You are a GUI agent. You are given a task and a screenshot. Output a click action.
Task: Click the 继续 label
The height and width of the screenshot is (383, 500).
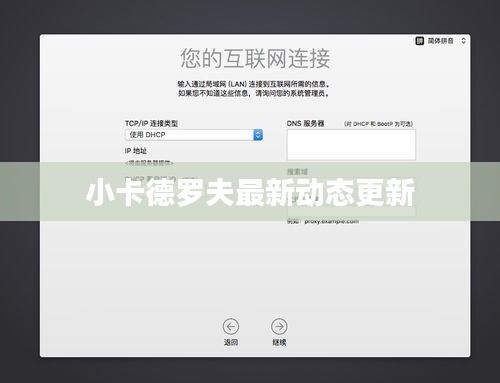pyautogui.click(x=279, y=342)
